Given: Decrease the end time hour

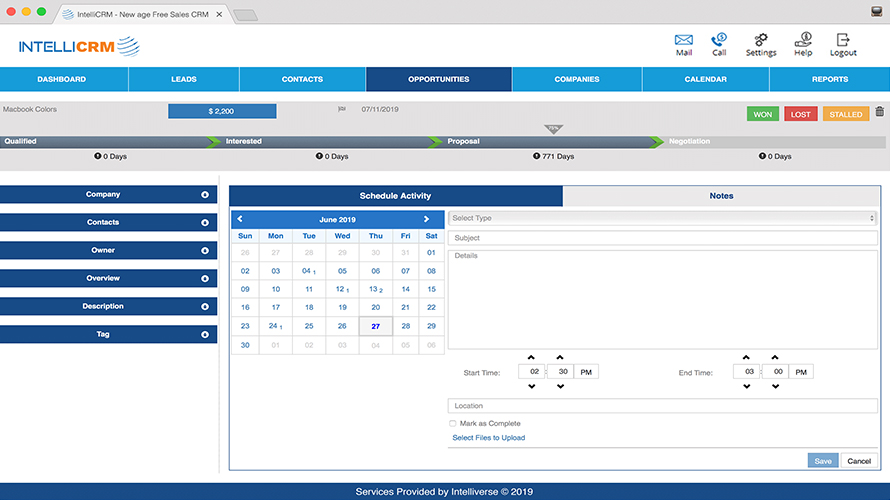Looking at the screenshot, I should (746, 386).
